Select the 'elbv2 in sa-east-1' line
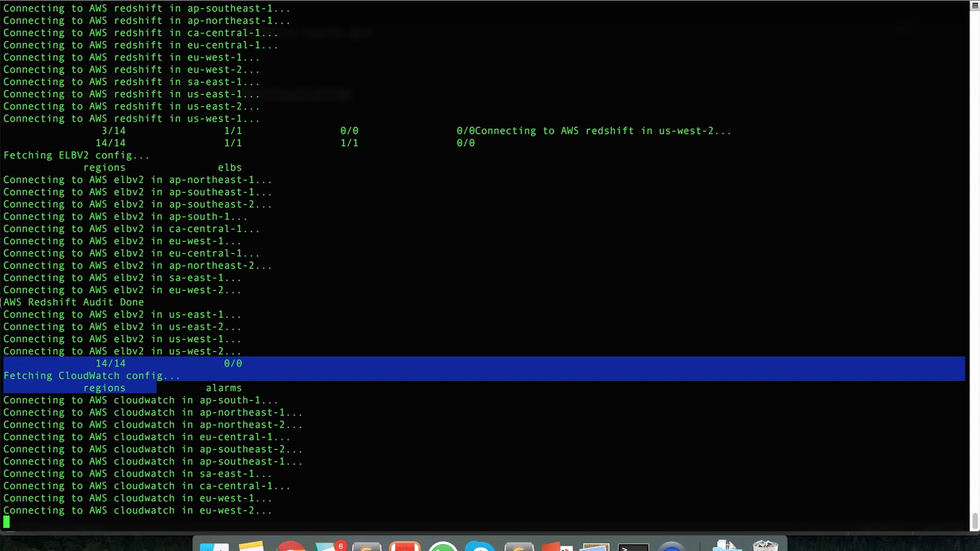 (x=122, y=278)
